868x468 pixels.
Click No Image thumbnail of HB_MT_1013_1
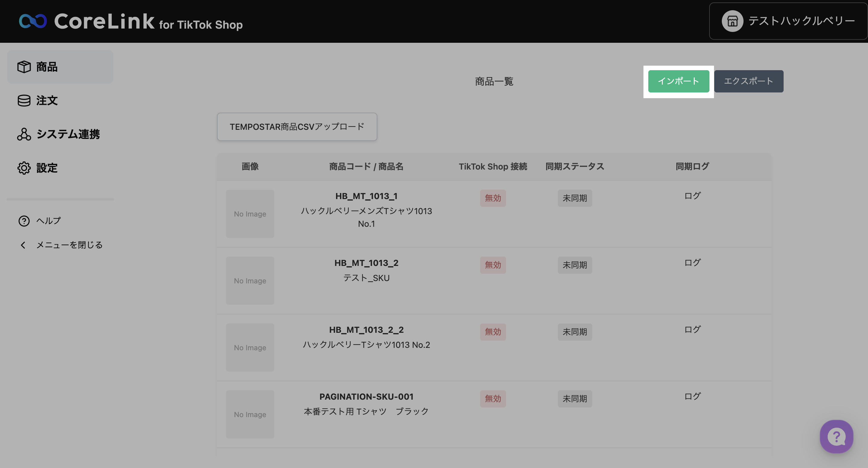point(250,214)
